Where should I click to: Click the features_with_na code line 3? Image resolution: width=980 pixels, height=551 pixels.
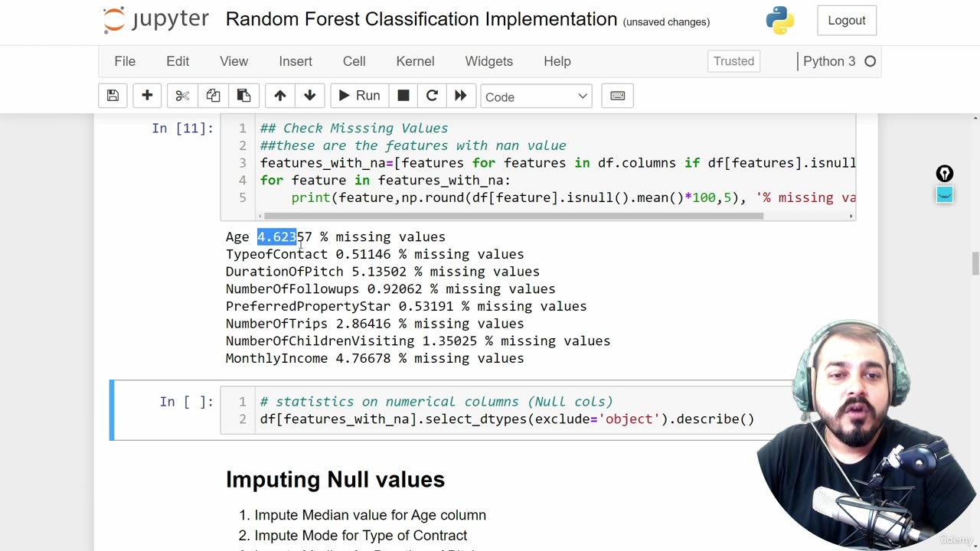(557, 163)
